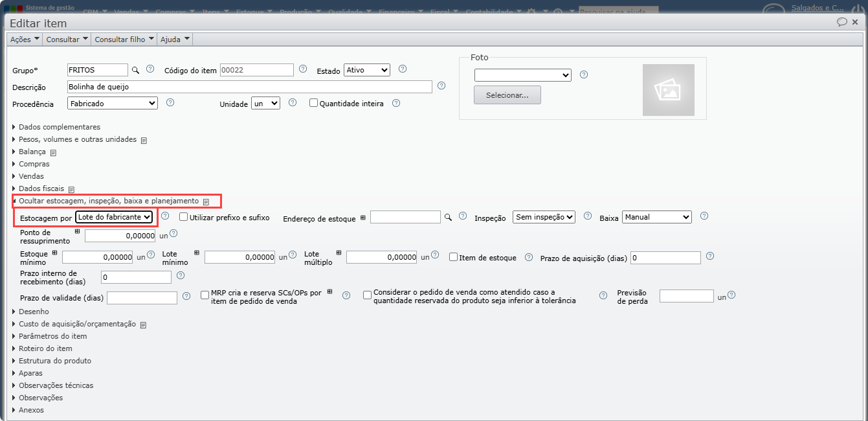The width and height of the screenshot is (868, 421).
Task: Click help icon for Prazo interno de recebimento
Action: tap(181, 275)
